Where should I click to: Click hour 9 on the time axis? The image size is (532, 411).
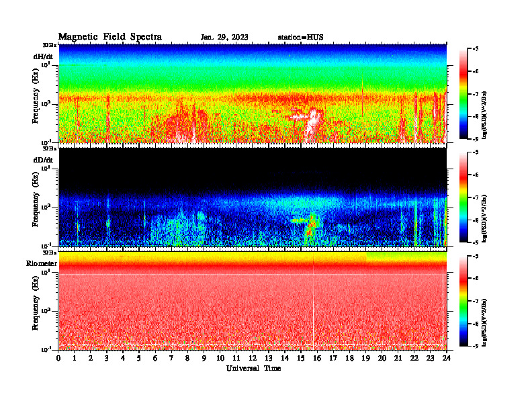pos(204,359)
